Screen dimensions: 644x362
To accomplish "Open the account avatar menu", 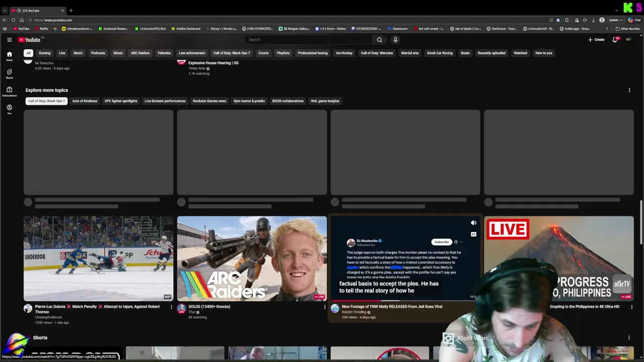I will point(628,39).
